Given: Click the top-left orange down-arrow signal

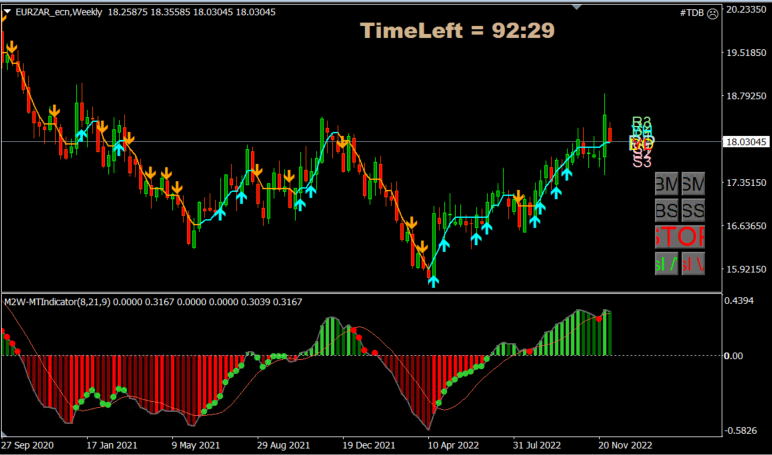Looking at the screenshot, I should (10, 47).
